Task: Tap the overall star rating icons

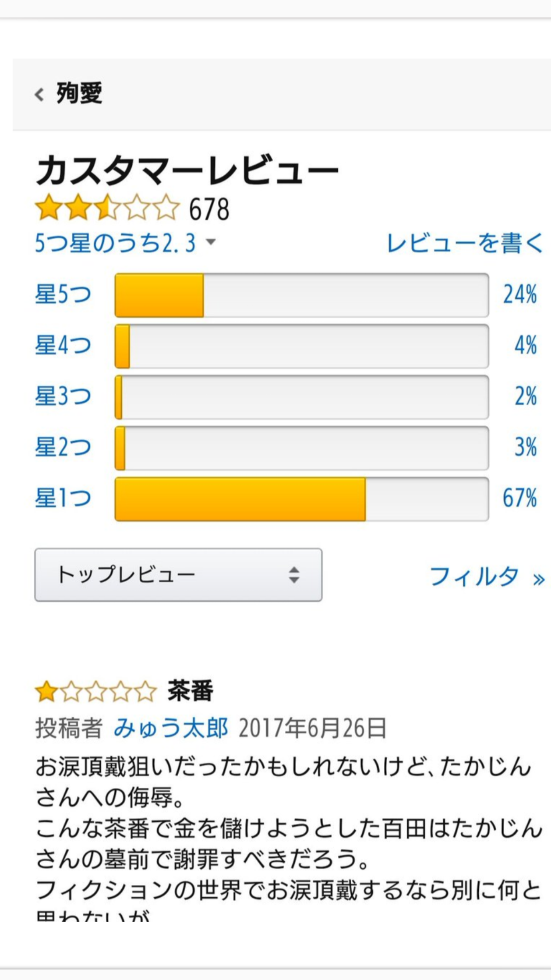Action: 107,207
